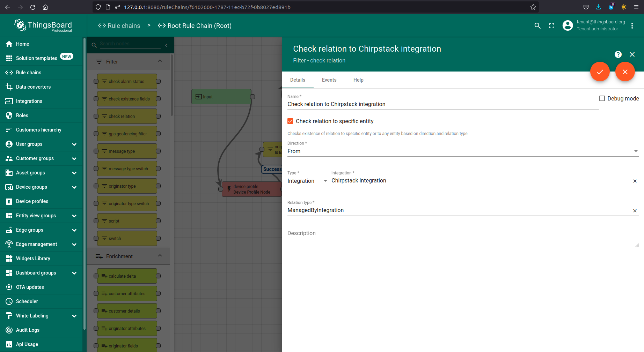Discard changes with orange X button
The image size is (644, 352).
tap(625, 72)
